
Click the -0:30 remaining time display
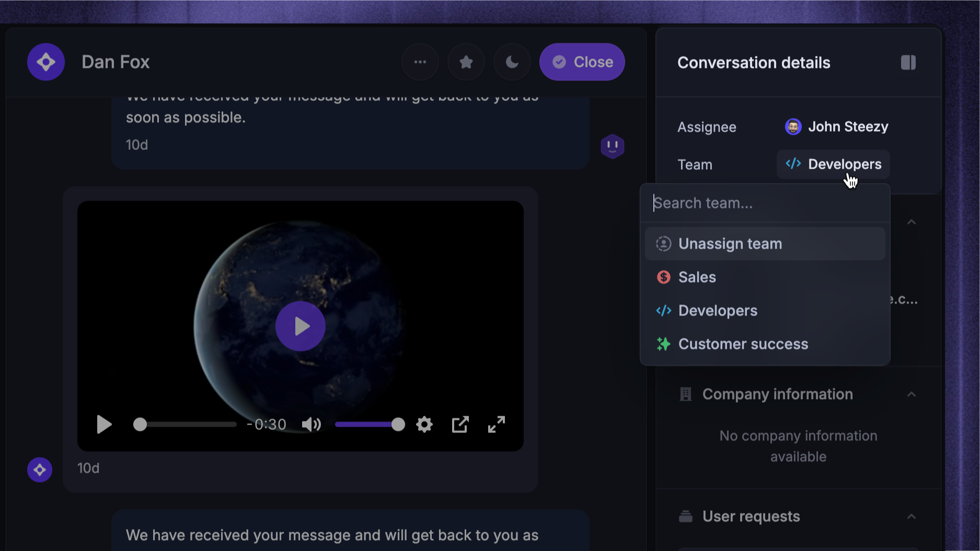[267, 425]
